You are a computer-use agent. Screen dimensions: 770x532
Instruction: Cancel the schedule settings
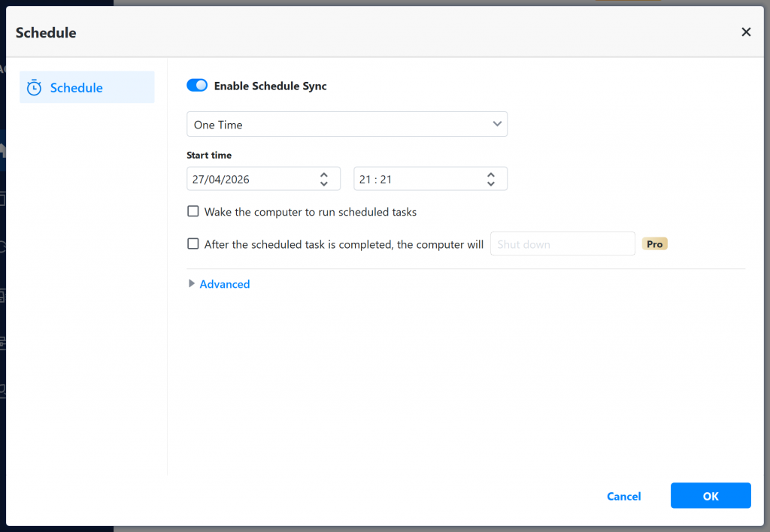[623, 496]
